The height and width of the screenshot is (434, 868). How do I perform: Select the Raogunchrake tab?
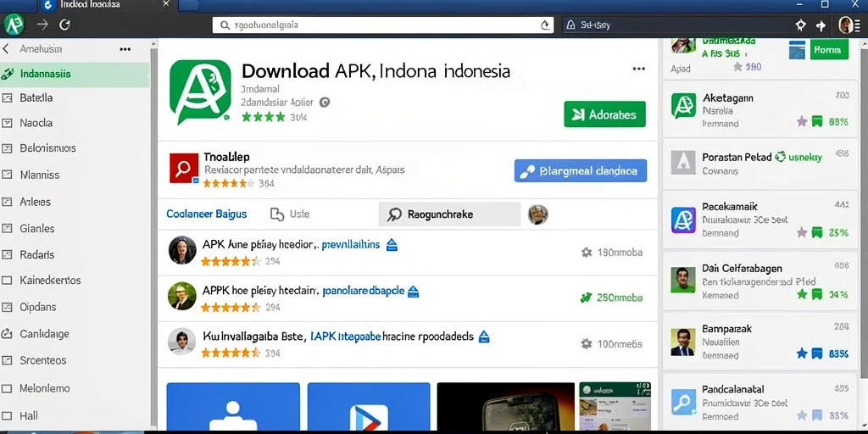coord(449,214)
